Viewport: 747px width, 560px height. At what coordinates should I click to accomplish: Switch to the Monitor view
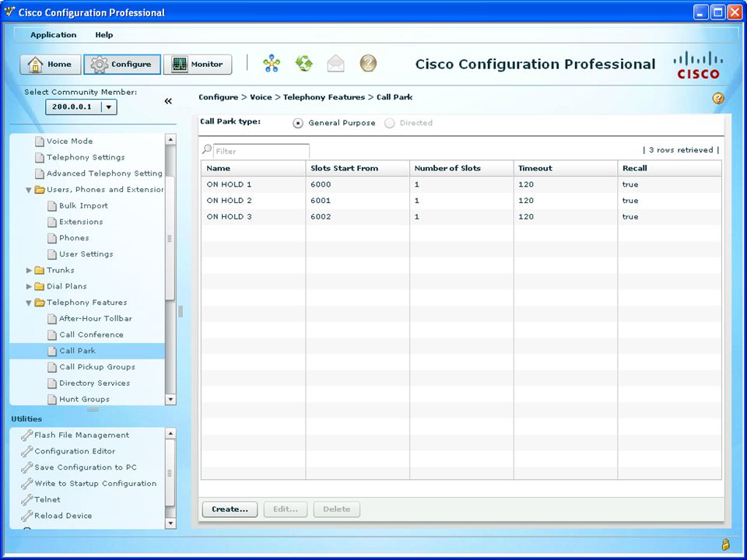[x=198, y=65]
